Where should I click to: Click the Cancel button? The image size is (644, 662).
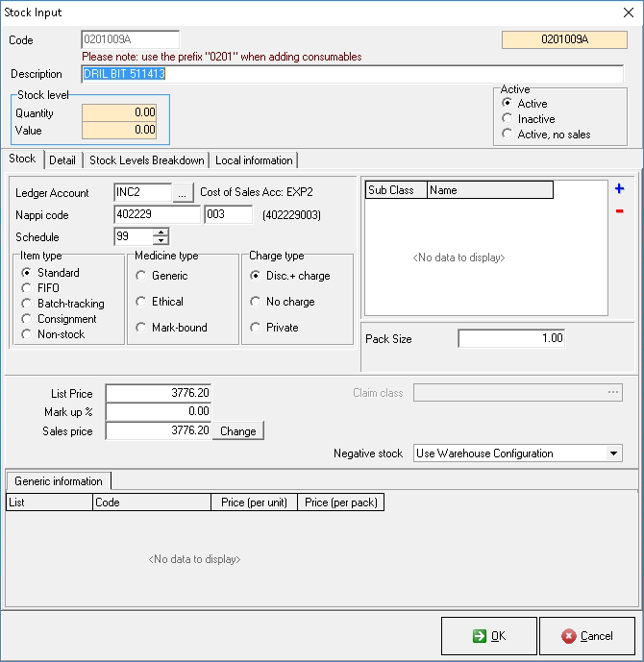pos(587,636)
